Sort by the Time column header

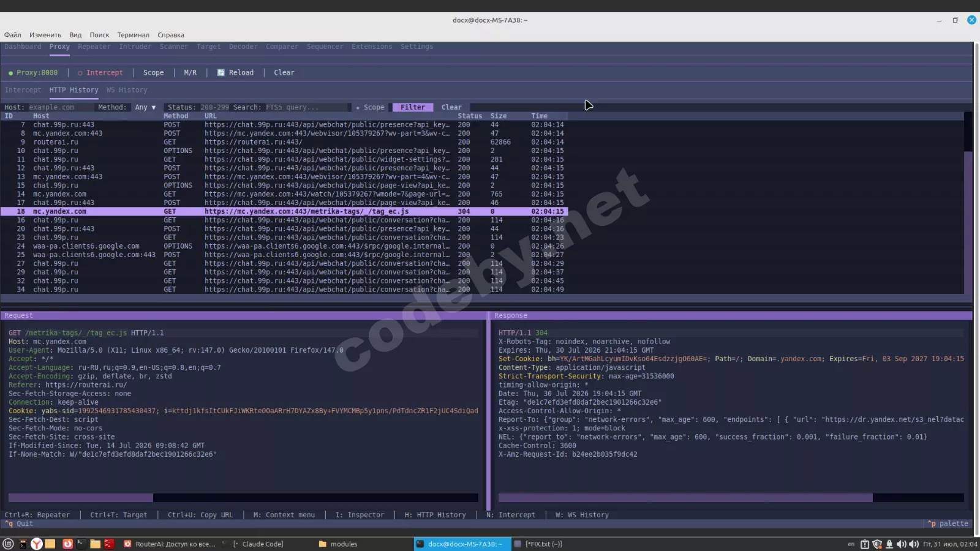click(540, 116)
